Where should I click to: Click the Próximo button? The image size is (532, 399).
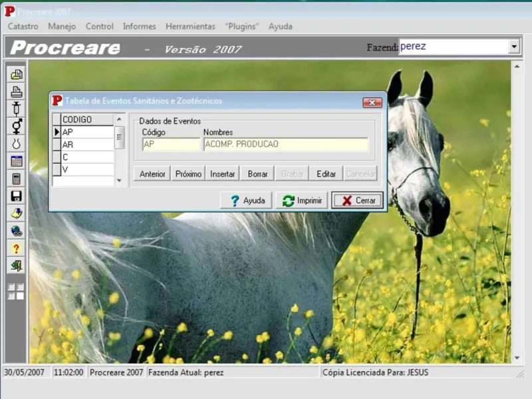188,174
